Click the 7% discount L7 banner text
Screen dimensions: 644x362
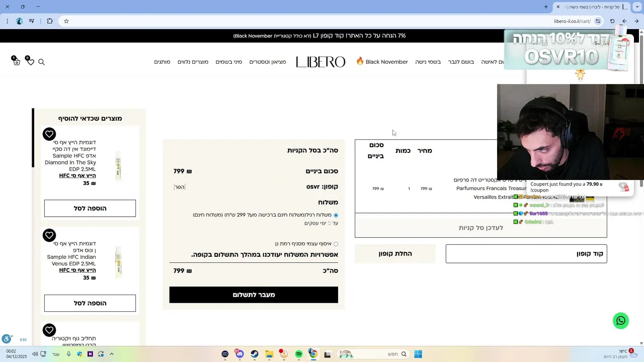[x=319, y=36]
